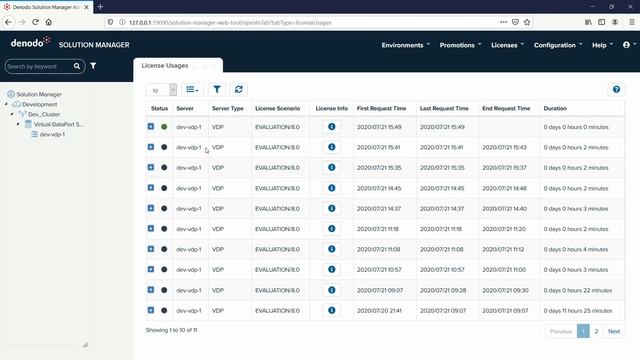Collapse the Dev_Cluster tree node arrow

click(x=12, y=114)
